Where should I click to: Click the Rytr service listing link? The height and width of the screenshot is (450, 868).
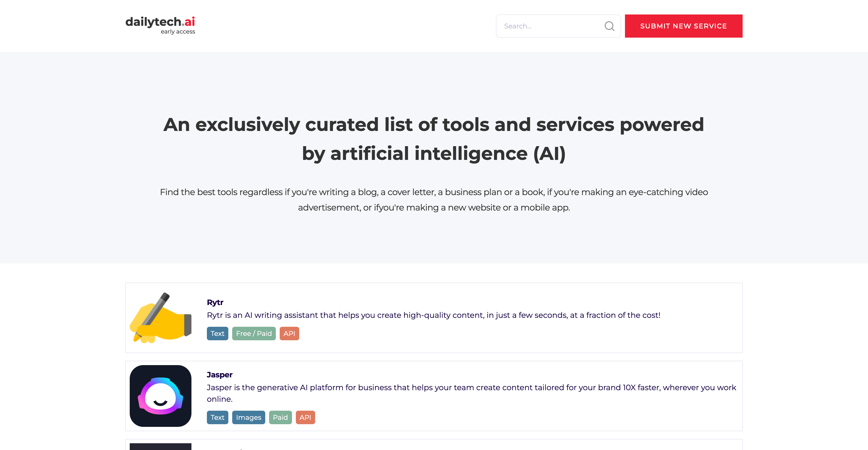coord(215,301)
